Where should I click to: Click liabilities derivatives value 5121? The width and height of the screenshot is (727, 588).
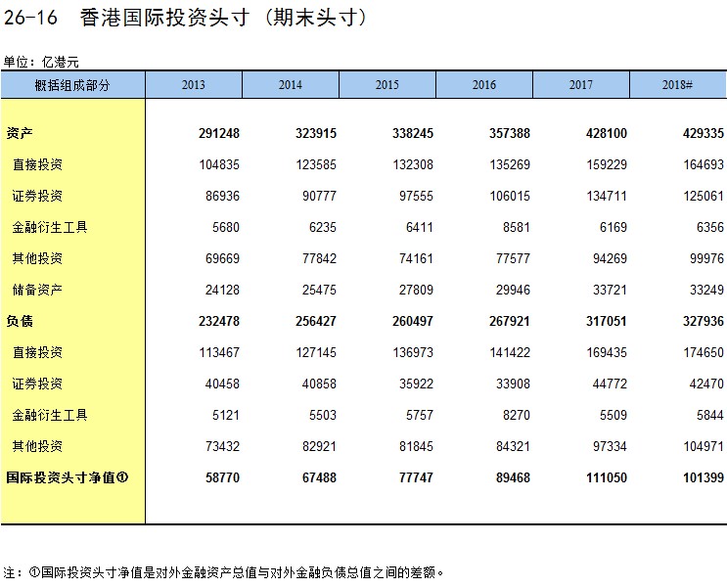(226, 415)
